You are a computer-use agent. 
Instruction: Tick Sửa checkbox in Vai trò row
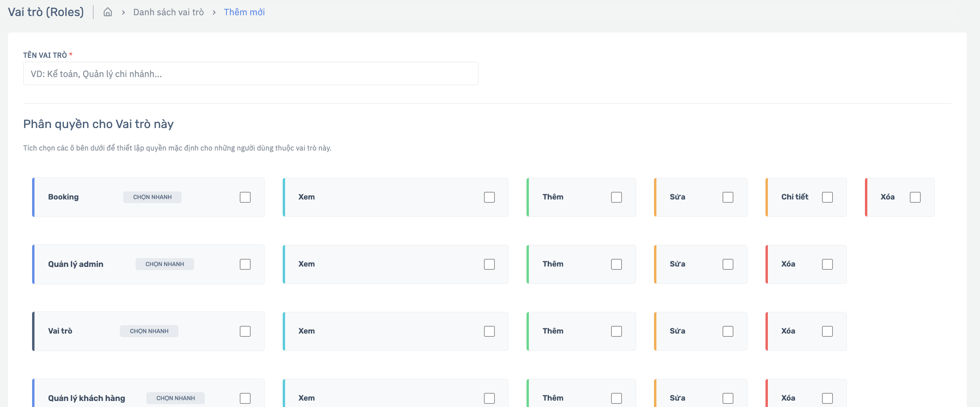(728, 331)
